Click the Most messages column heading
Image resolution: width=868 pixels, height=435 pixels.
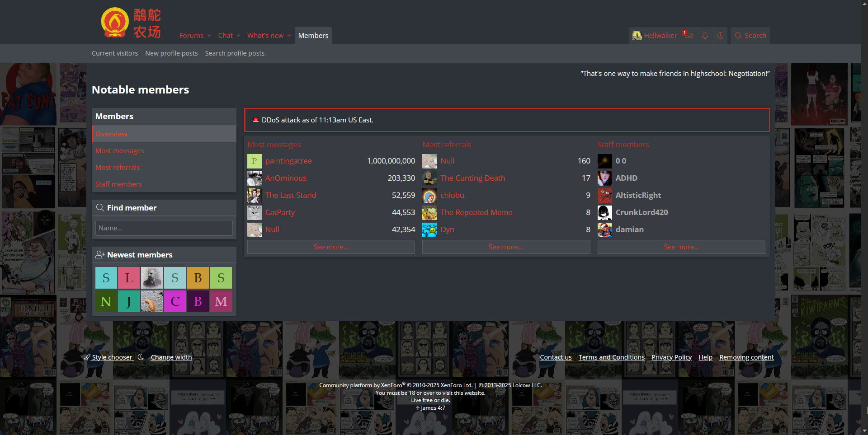pos(274,145)
